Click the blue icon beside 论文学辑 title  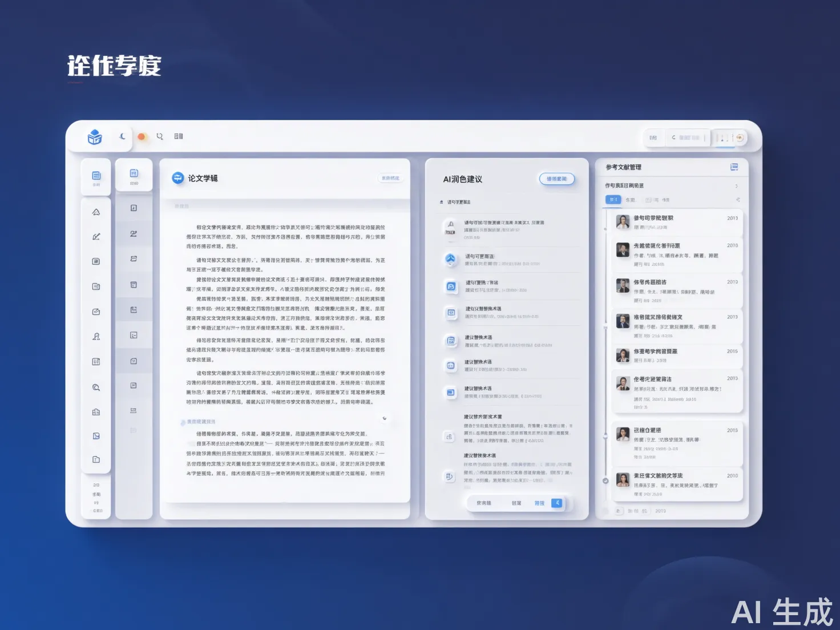pos(178,178)
